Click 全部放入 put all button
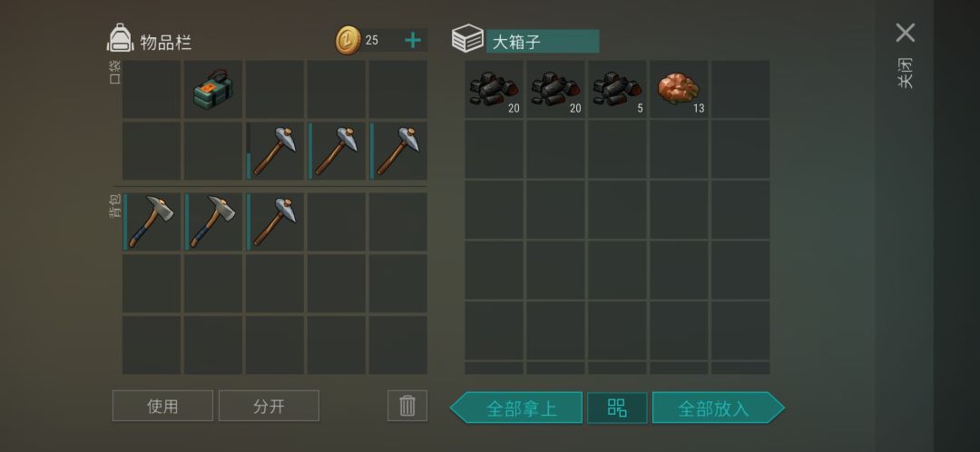Screen dimensions: 980x452 [718, 408]
